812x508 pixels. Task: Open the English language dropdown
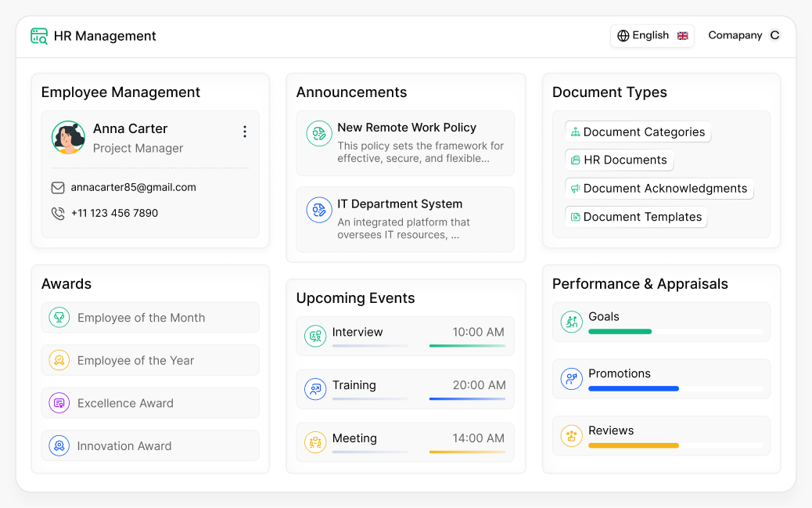[652, 35]
